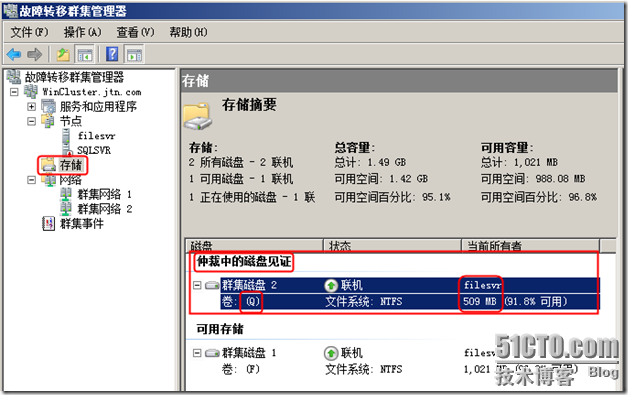Click the SQLSVR server icon
The width and height of the screenshot is (628, 395).
(x=66, y=150)
